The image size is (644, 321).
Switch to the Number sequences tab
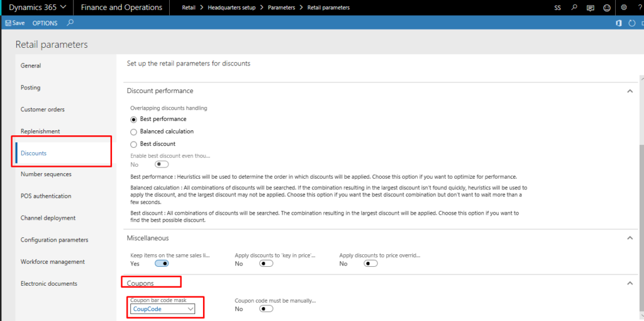click(x=46, y=174)
